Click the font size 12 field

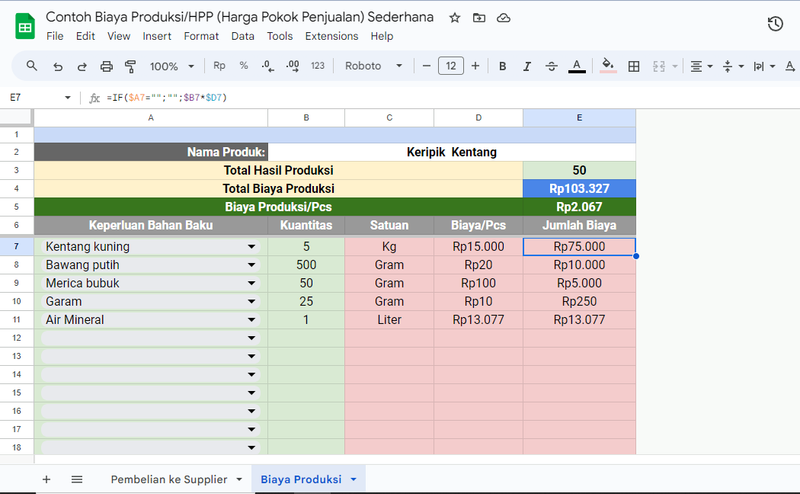[451, 66]
